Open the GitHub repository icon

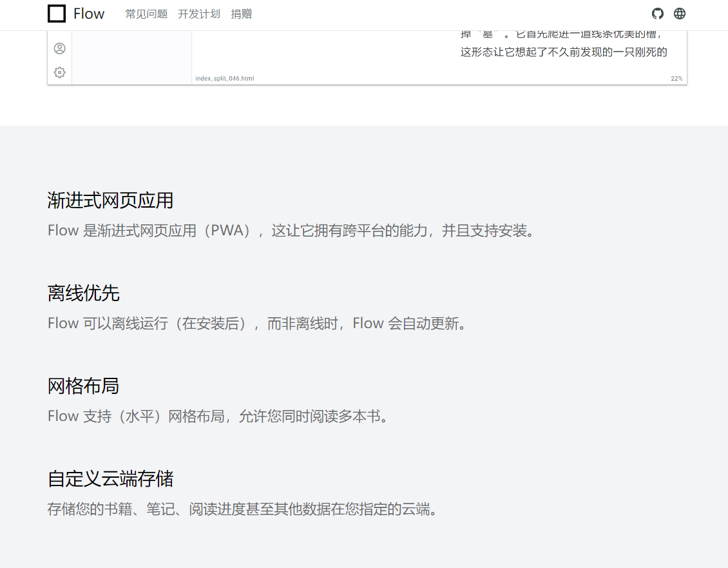pos(657,14)
